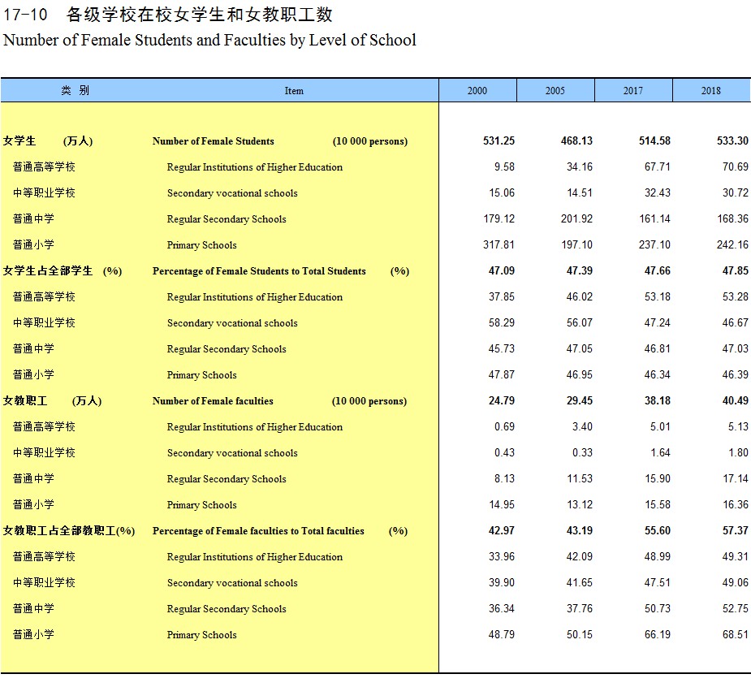Click the value 32.43
The image size is (751, 700).
tap(658, 192)
